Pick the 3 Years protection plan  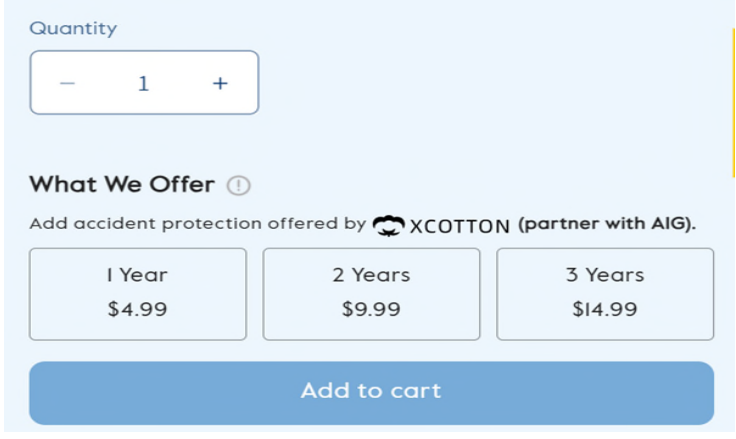605,294
